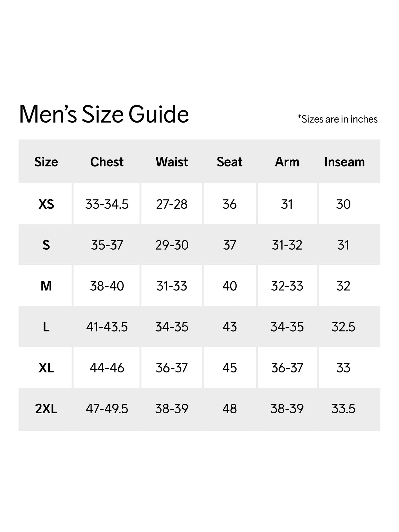Select inseam value 32.5 for size L

(x=343, y=327)
